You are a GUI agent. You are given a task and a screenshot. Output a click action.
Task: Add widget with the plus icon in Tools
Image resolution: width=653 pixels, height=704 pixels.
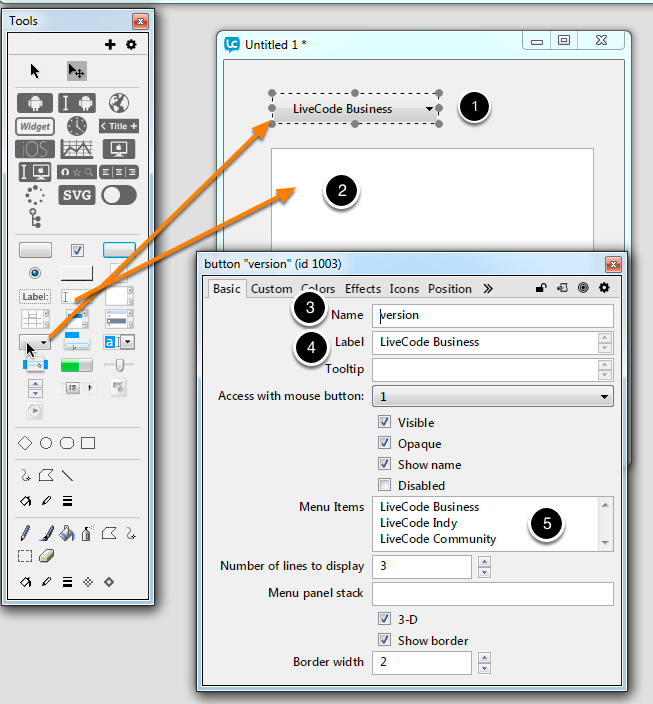coord(110,44)
